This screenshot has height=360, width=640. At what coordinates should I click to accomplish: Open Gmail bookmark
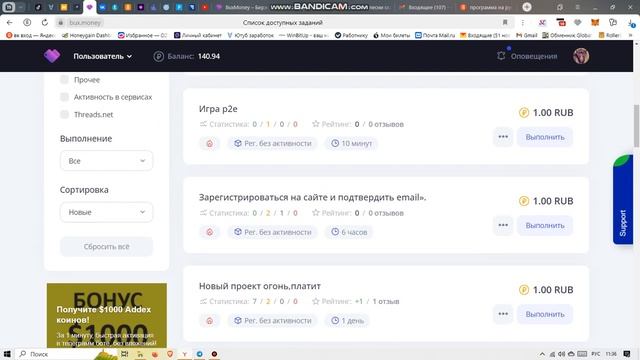[x=527, y=35]
